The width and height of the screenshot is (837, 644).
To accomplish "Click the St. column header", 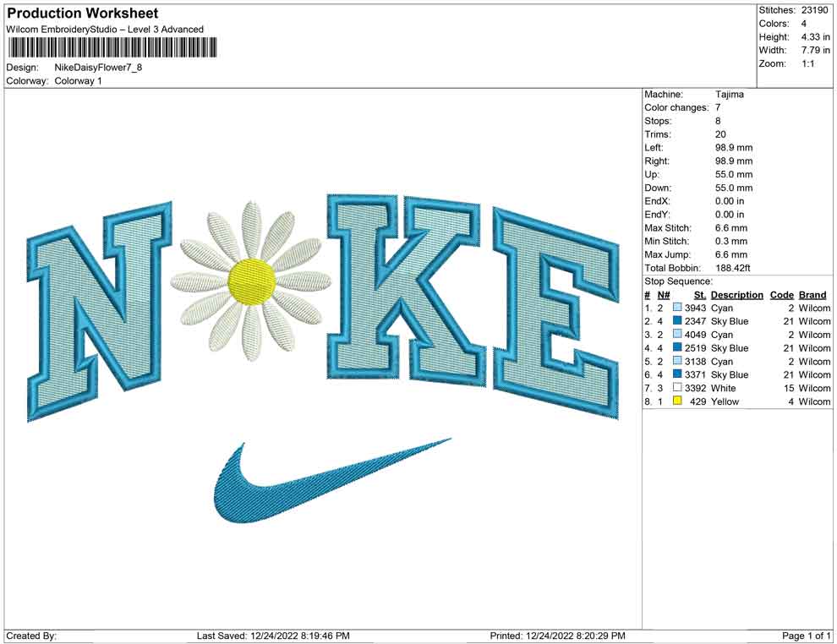I will (699, 295).
